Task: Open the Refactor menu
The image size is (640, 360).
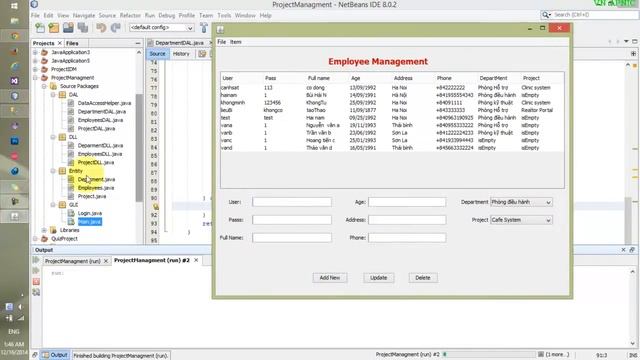Action: point(130,16)
